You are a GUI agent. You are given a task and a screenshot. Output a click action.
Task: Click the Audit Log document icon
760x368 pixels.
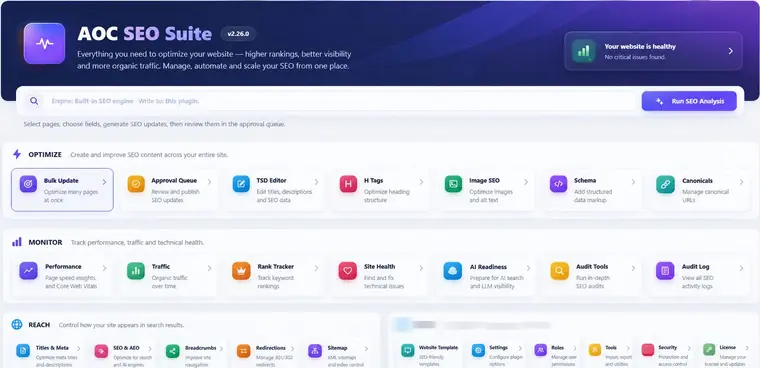pos(665,271)
